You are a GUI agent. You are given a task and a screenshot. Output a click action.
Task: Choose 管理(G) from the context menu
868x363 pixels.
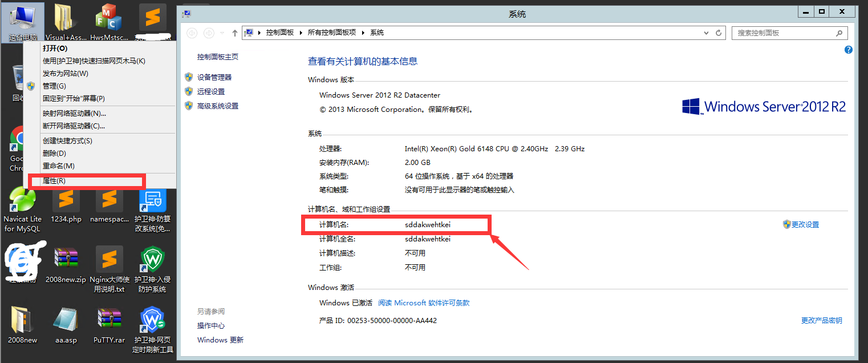pyautogui.click(x=54, y=86)
